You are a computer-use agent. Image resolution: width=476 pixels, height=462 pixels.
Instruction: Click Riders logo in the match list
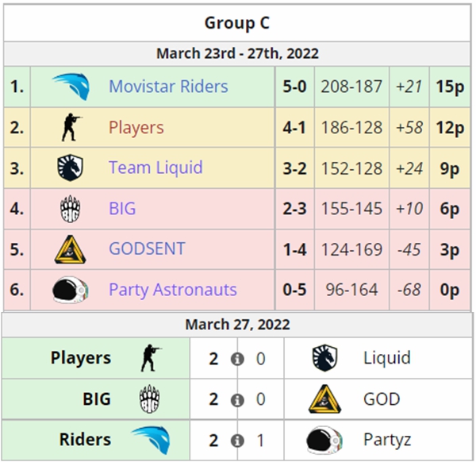click(151, 440)
